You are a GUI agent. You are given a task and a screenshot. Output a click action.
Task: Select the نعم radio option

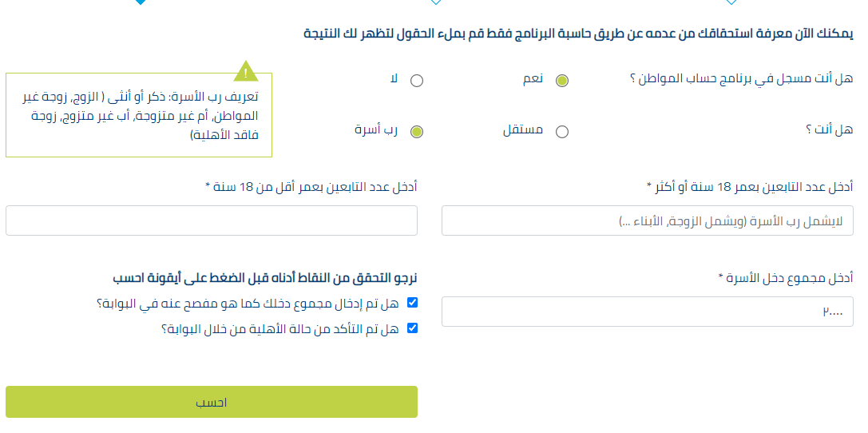(562, 81)
